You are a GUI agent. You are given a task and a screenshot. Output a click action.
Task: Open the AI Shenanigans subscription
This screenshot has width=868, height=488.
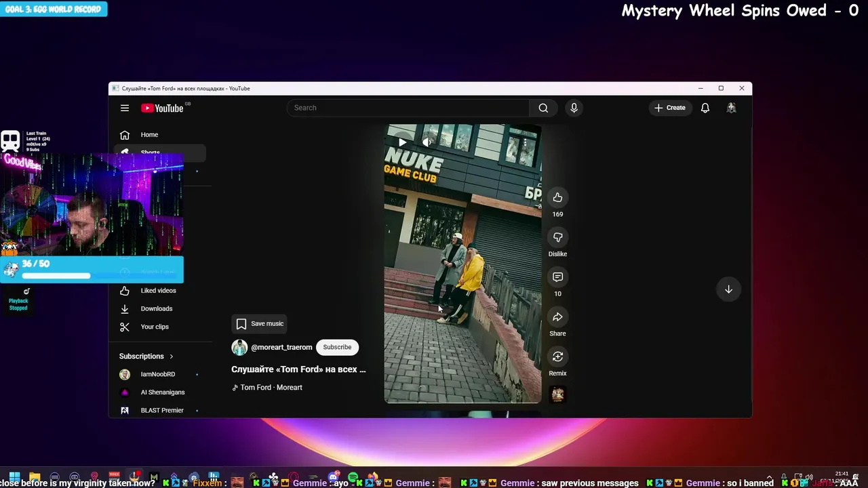(x=160, y=392)
